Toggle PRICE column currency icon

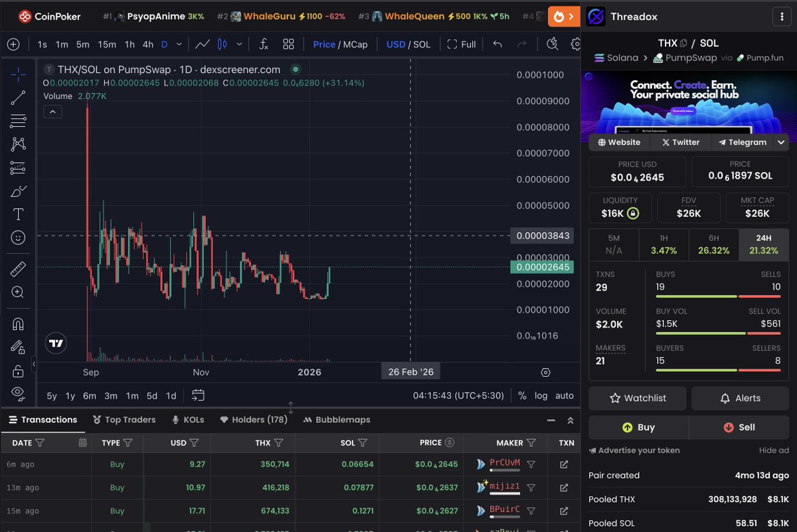pyautogui.click(x=450, y=442)
